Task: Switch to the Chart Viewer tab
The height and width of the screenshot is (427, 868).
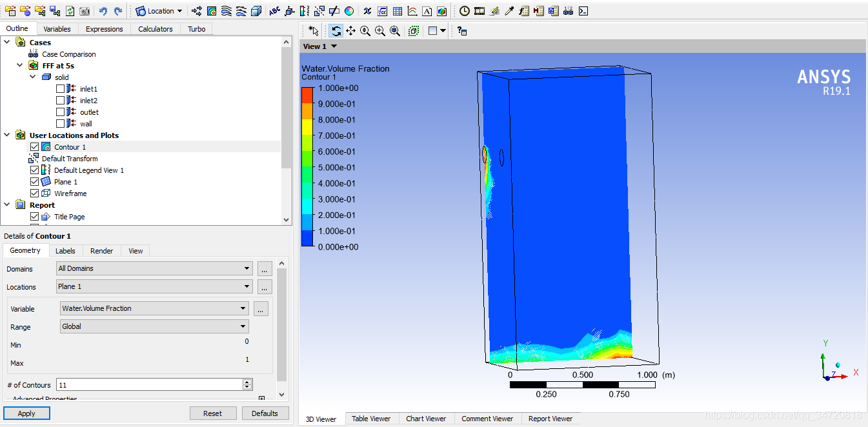Action: point(426,419)
